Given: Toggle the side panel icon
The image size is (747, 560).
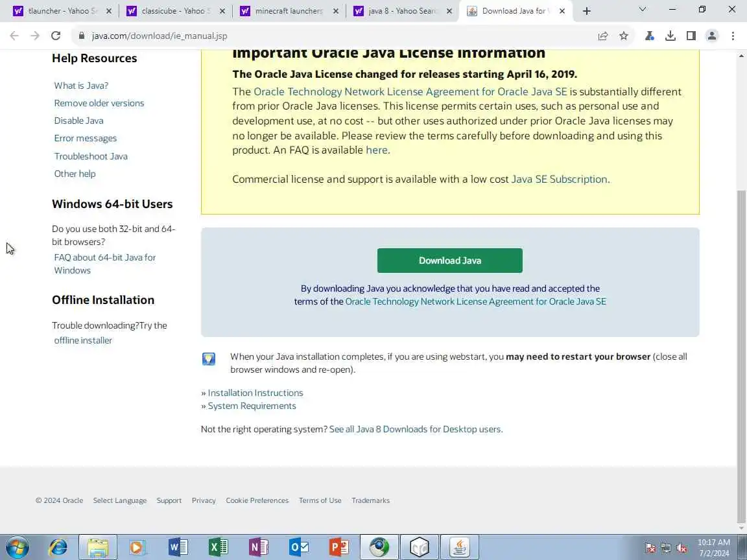Looking at the screenshot, I should [x=691, y=36].
